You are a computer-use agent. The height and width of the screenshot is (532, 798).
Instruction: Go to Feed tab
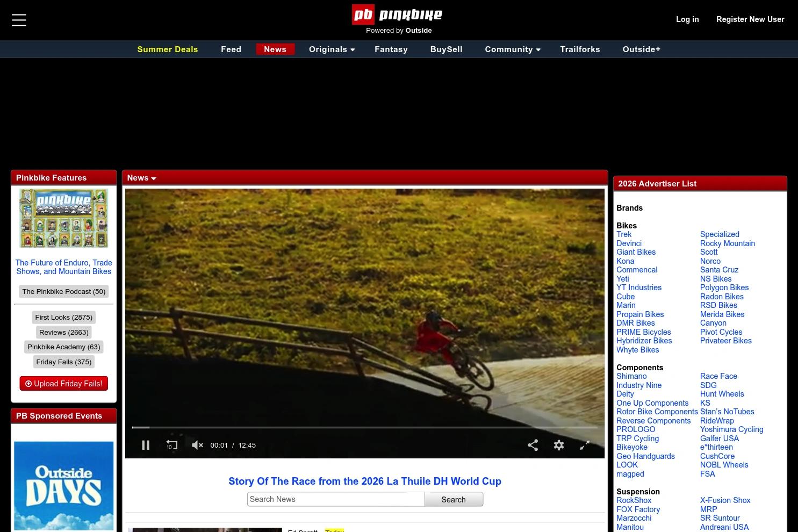click(x=231, y=49)
